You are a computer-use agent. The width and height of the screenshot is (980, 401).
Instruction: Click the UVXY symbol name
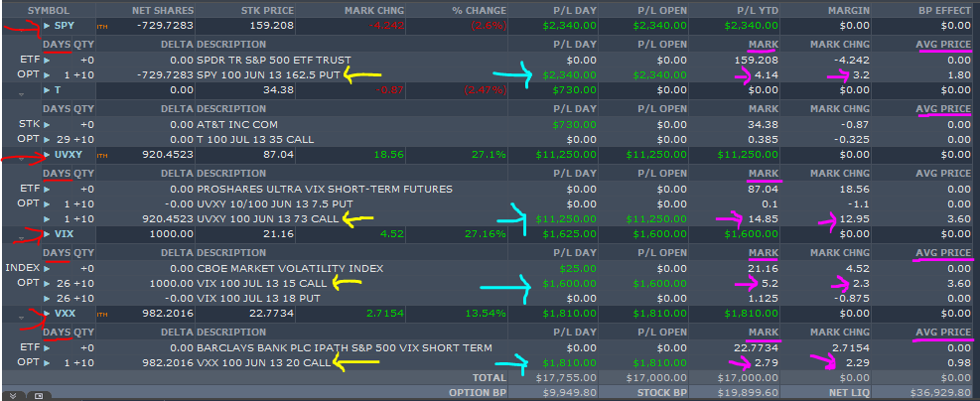[x=68, y=154]
